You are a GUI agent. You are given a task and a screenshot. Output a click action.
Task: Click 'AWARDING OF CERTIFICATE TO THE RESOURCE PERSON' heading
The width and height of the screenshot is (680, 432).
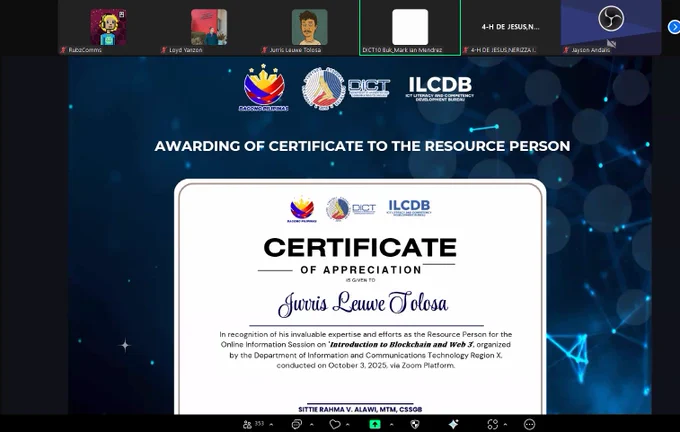tap(362, 146)
